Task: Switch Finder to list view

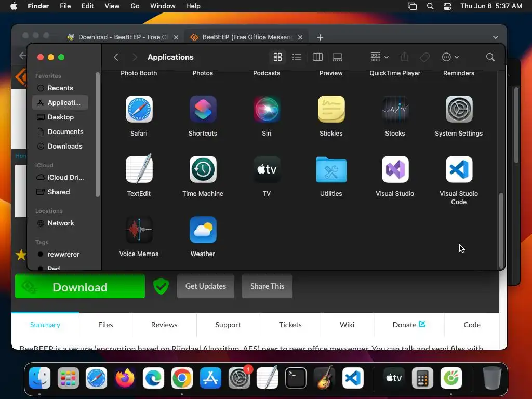Action: click(x=297, y=57)
